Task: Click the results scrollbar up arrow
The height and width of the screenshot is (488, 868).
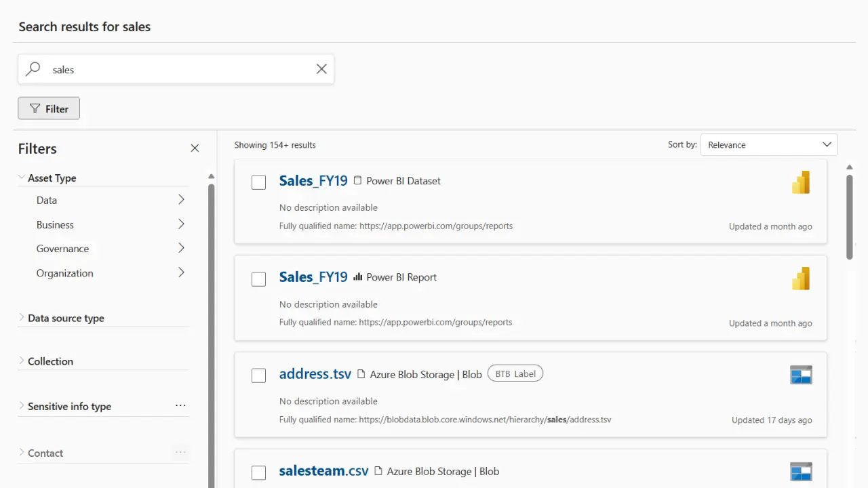Action: pyautogui.click(x=850, y=167)
